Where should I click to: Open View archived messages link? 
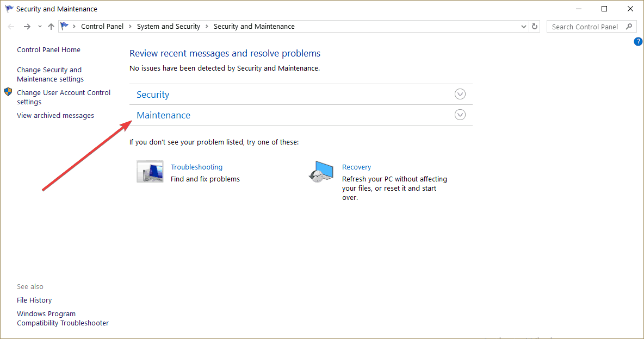point(55,115)
